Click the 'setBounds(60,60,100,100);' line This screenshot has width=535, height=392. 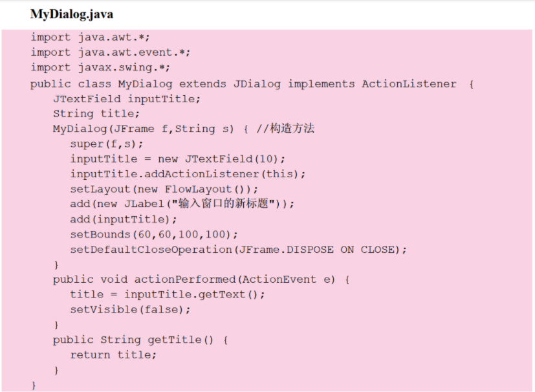click(154, 234)
